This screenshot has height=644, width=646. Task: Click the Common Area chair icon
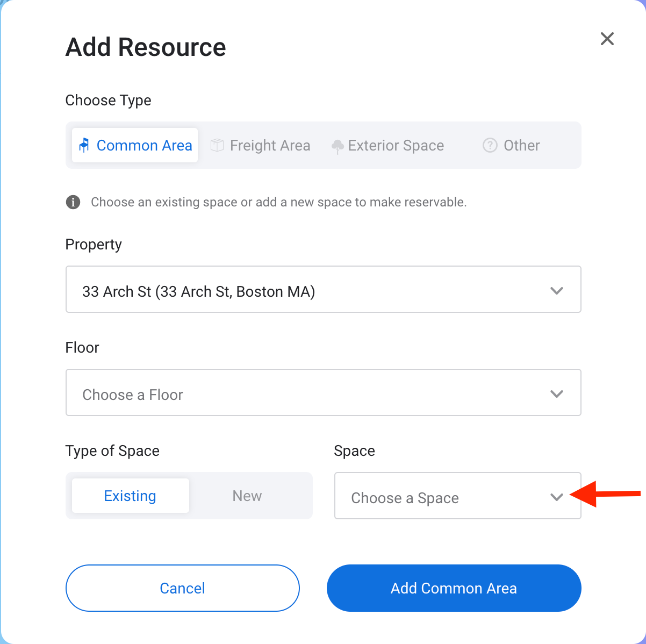(84, 145)
